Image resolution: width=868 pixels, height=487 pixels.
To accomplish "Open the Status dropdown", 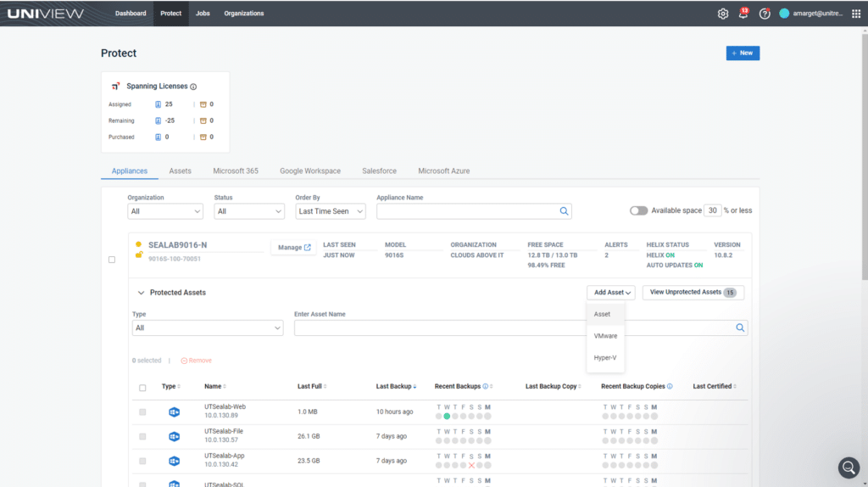I will 249,211.
